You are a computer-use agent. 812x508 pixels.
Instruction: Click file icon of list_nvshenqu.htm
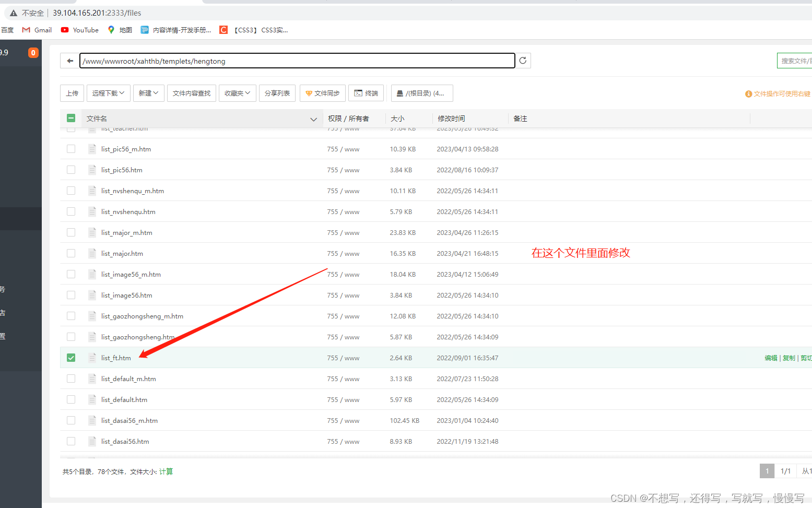point(92,211)
